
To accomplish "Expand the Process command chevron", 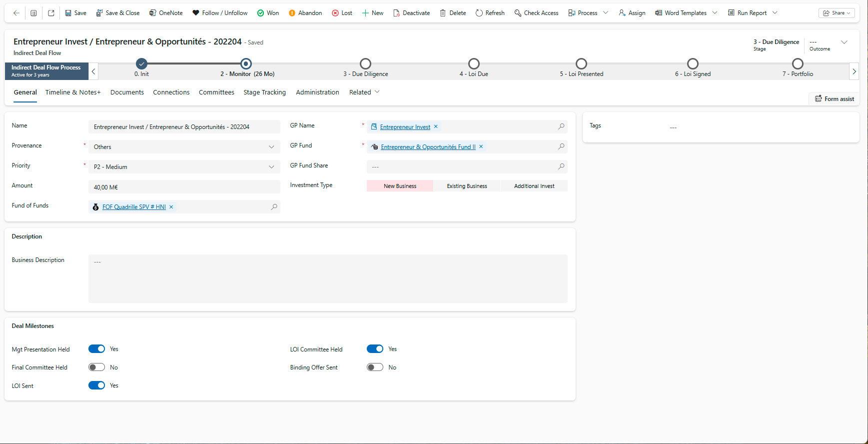I will tap(606, 13).
